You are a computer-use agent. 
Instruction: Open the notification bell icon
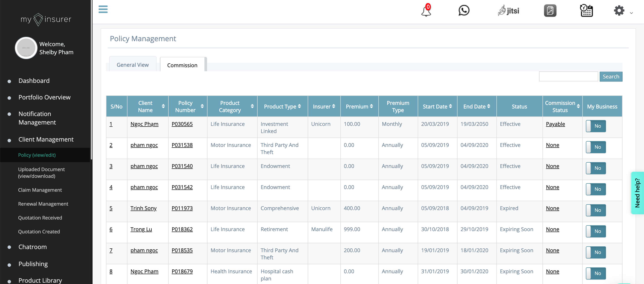tap(426, 11)
